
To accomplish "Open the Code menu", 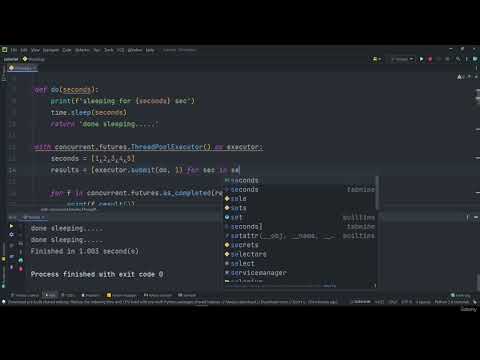I will click(x=67, y=50).
